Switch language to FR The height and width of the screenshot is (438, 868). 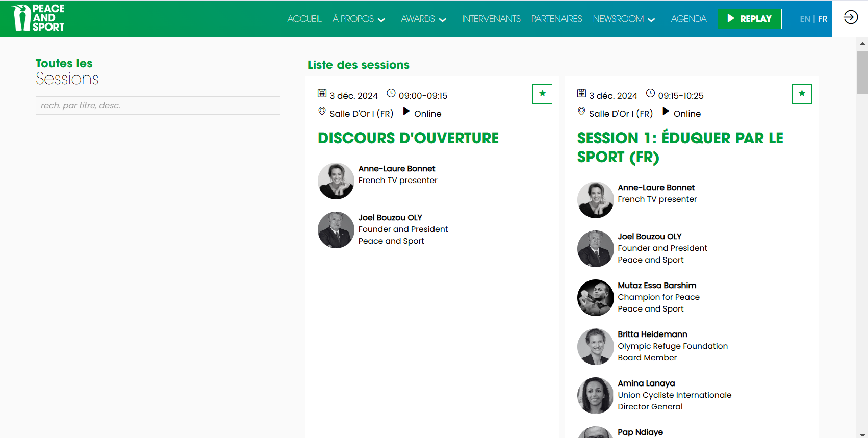coord(823,19)
